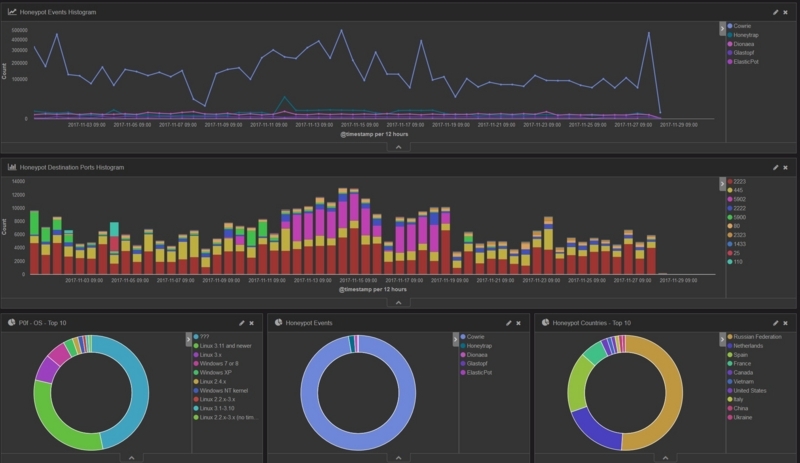The width and height of the screenshot is (800, 463).
Task: Collapse spy panel under Destination Ports Histogram
Action: coord(398,303)
